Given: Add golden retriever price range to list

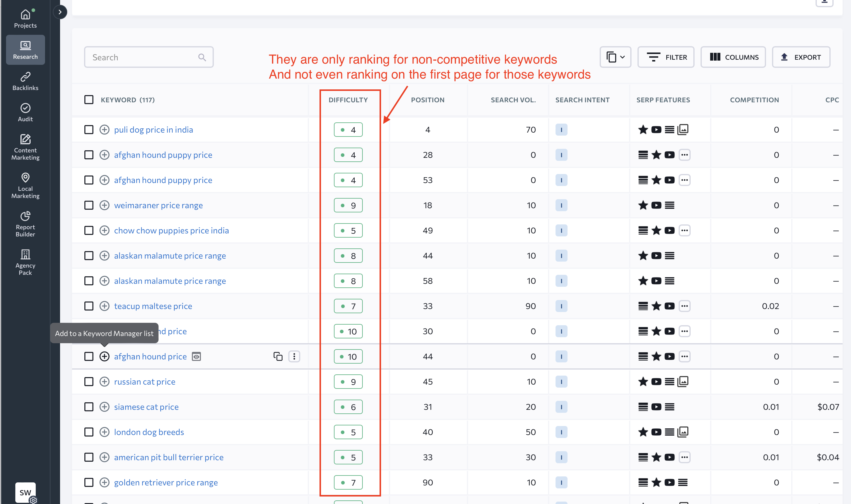Looking at the screenshot, I should (104, 483).
